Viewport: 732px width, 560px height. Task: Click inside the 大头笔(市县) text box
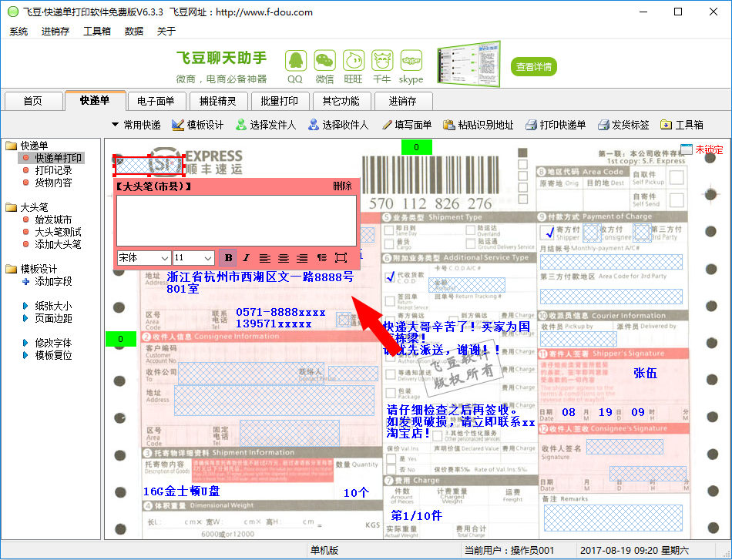pos(237,221)
